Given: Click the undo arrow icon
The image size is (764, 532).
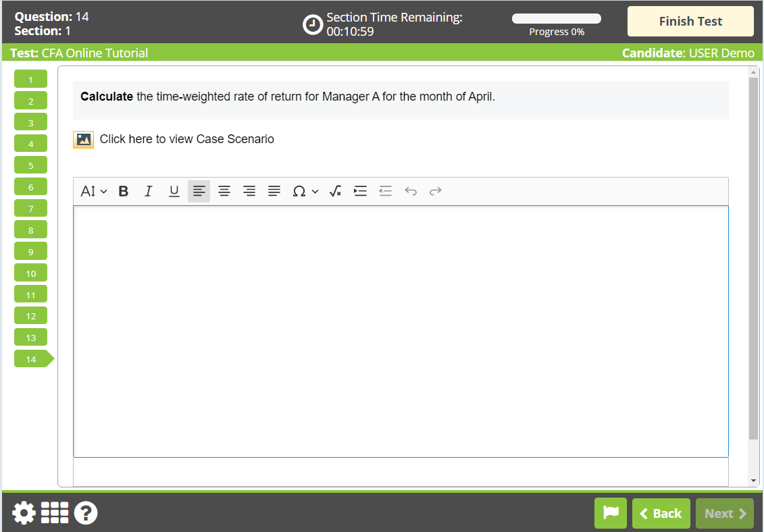Looking at the screenshot, I should 411,191.
